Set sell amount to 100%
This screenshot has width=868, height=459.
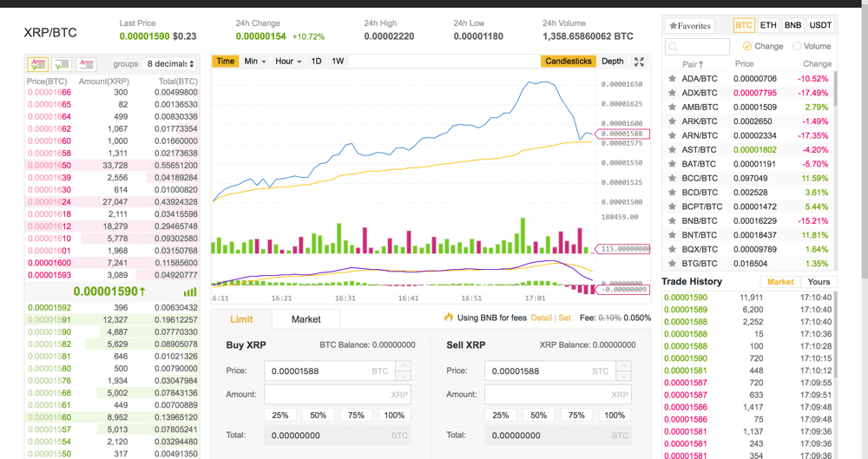[x=615, y=416]
